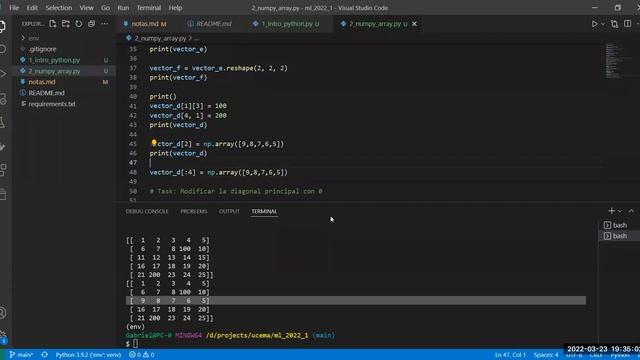640x360 pixels.
Task: Open the Accounts icon in activity bar
Action: (2, 313)
